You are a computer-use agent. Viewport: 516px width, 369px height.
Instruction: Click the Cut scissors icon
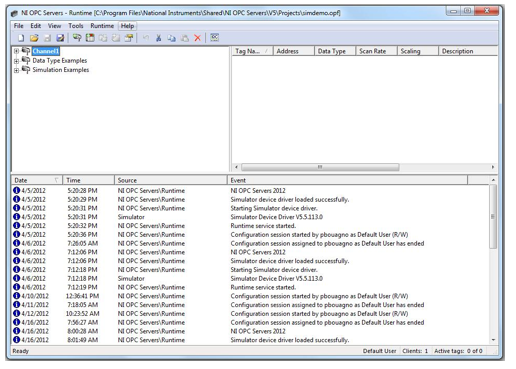pyautogui.click(x=159, y=38)
